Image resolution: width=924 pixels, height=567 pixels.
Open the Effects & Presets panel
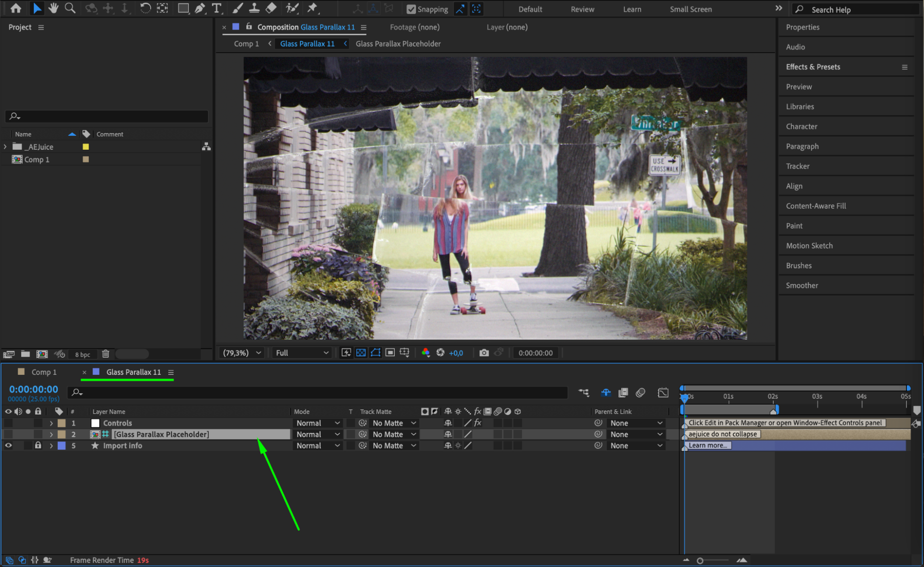[x=813, y=67]
